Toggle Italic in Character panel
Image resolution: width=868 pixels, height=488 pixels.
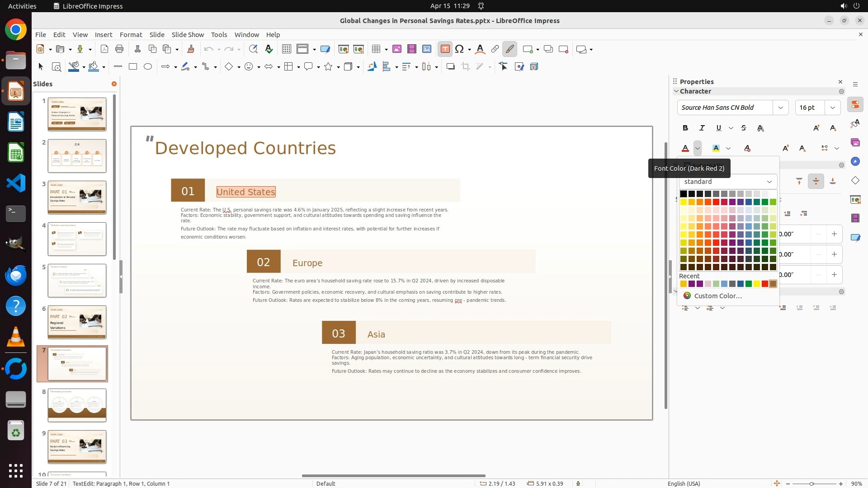702,128
